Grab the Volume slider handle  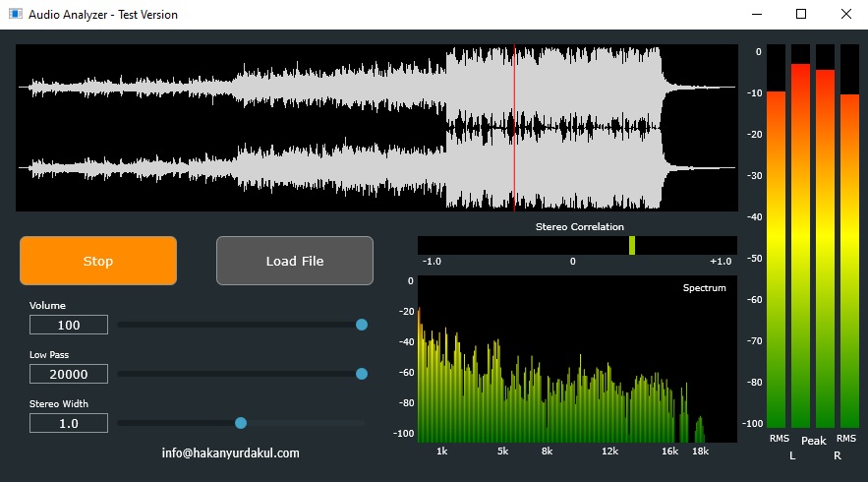point(362,325)
